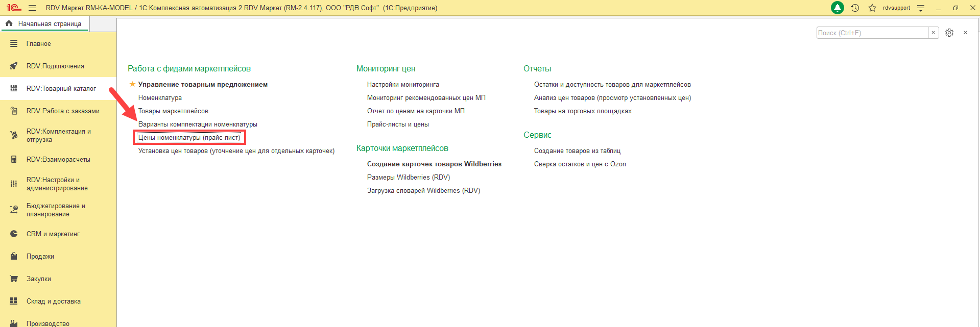Click the warehouse icon for Склад и доставка
Screen dimensions: 980x327
tap(14, 301)
